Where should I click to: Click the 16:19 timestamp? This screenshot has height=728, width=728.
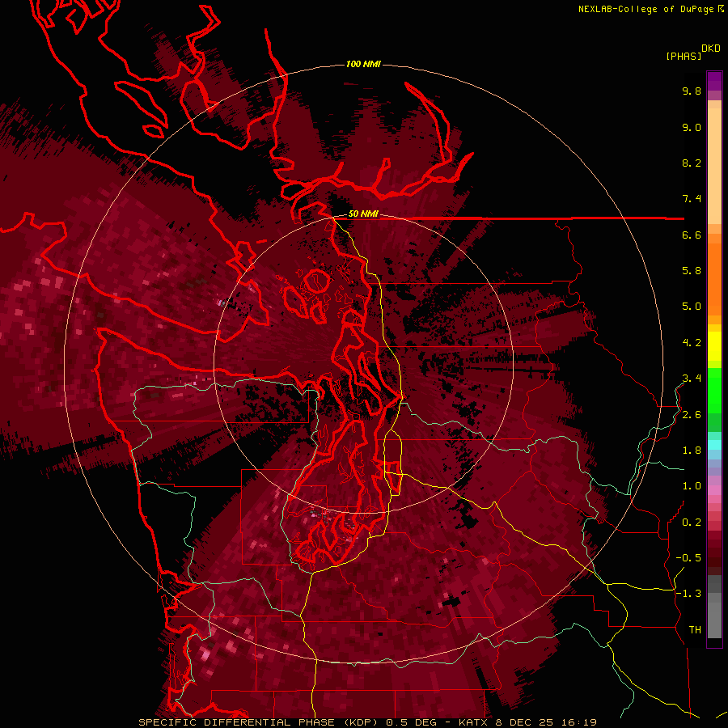coord(578,722)
